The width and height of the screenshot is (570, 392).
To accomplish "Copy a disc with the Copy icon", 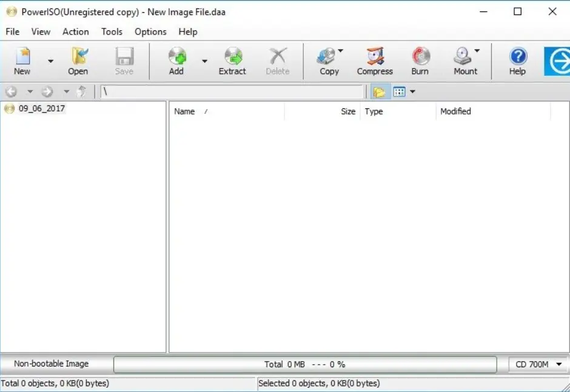I will click(x=327, y=61).
